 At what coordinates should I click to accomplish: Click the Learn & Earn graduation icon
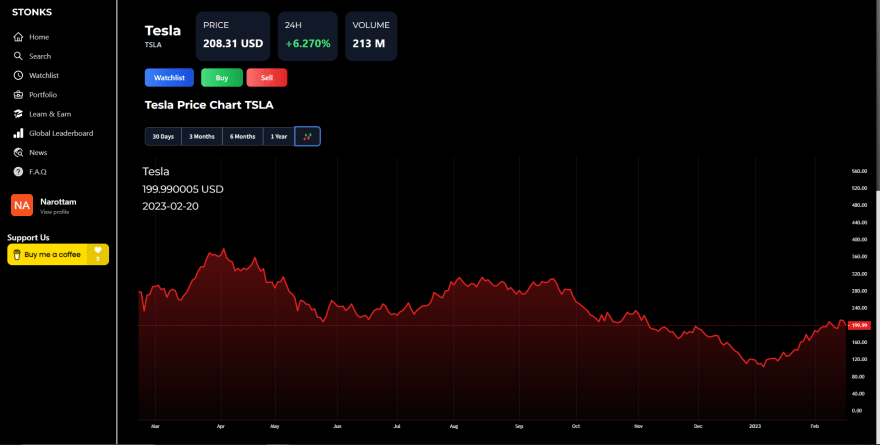click(18, 114)
